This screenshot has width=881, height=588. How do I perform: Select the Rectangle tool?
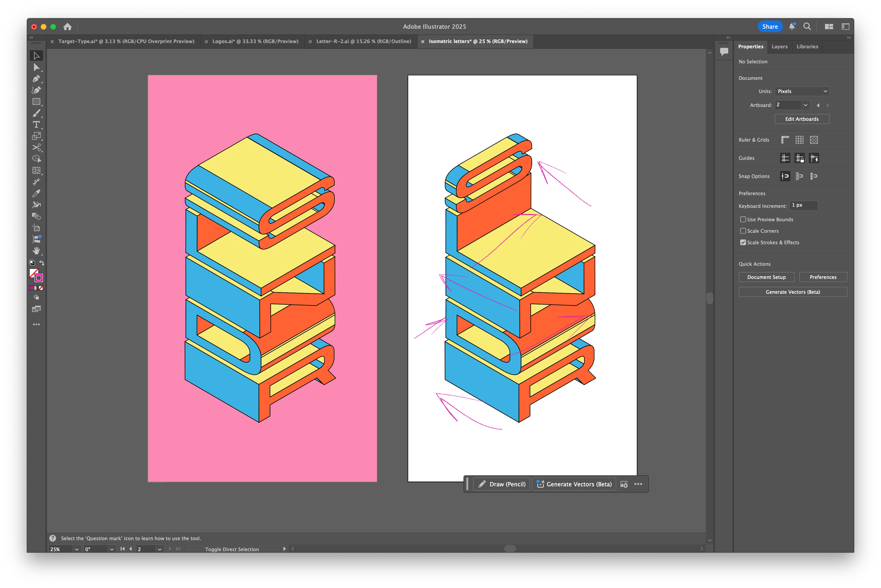36,102
